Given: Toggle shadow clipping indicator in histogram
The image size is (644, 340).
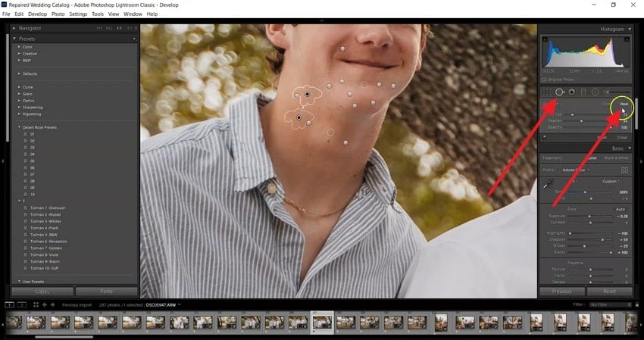Looking at the screenshot, I should point(545,39).
